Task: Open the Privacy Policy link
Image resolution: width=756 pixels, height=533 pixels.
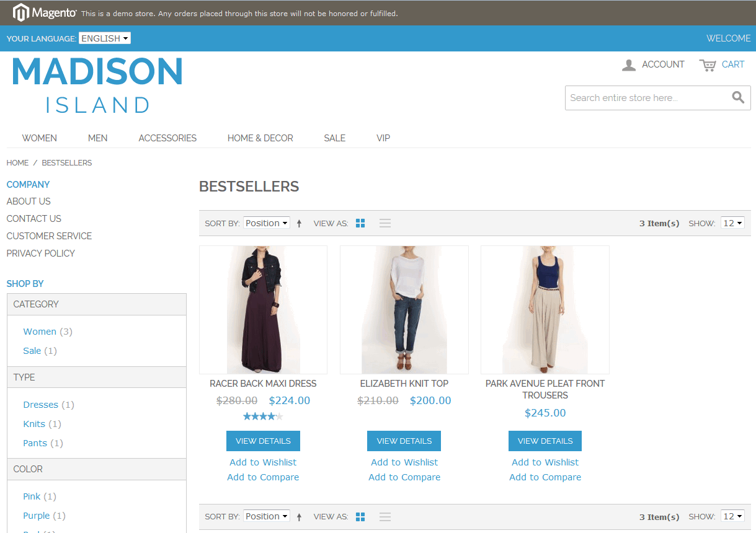Action: 40,253
